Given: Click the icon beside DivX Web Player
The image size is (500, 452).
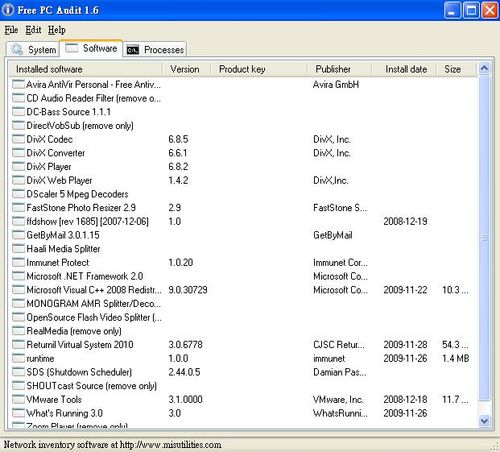Looking at the screenshot, I should coord(18,180).
